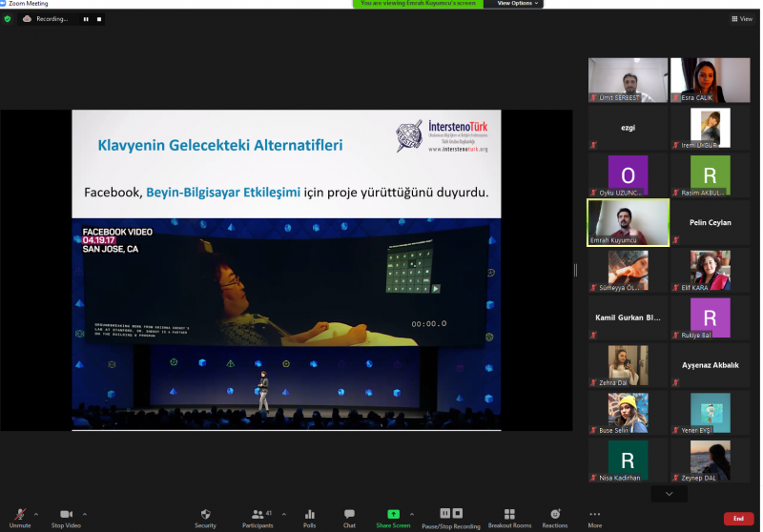Stop recording from the bottom toolbar

pos(458,513)
